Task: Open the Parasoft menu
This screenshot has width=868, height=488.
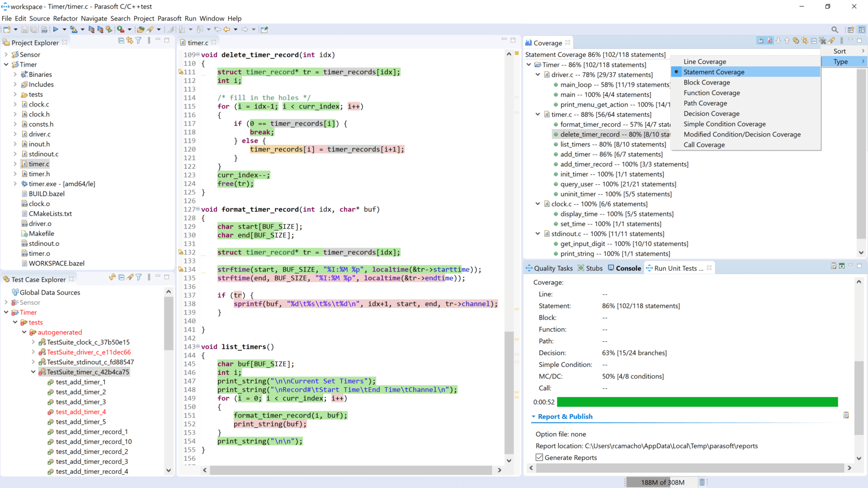Action: point(170,19)
